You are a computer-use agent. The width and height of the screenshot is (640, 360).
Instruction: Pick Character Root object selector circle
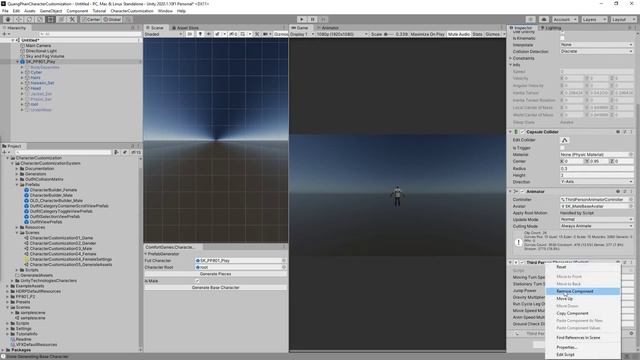tap(284, 267)
